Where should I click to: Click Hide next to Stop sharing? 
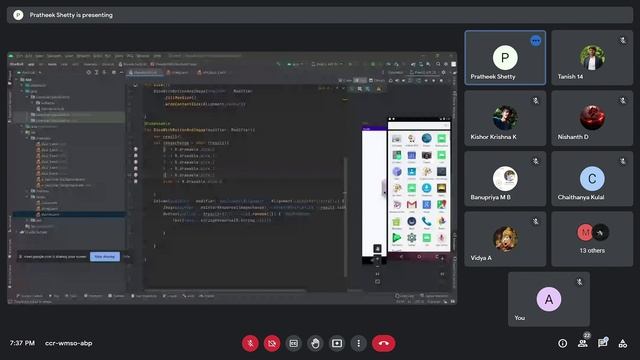pos(127,256)
